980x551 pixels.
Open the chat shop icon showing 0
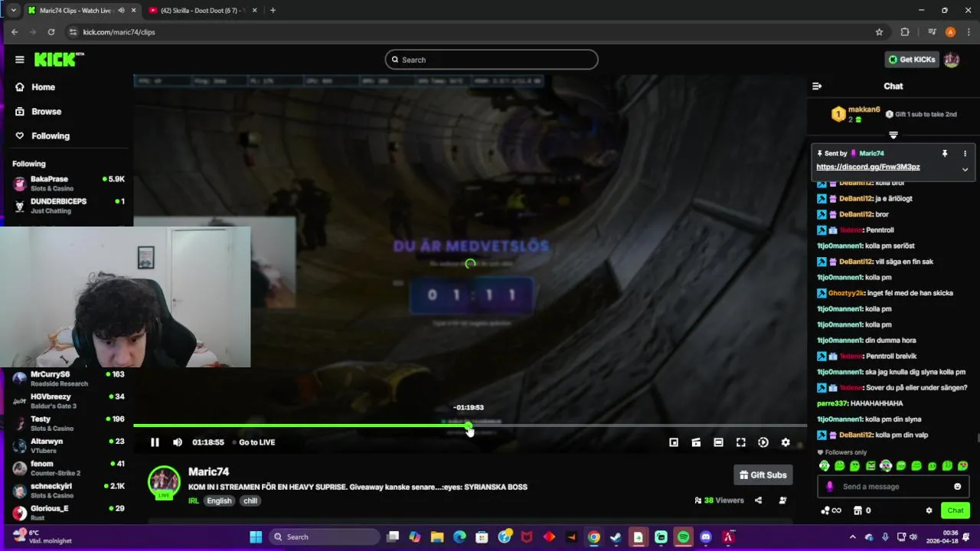[x=862, y=510]
